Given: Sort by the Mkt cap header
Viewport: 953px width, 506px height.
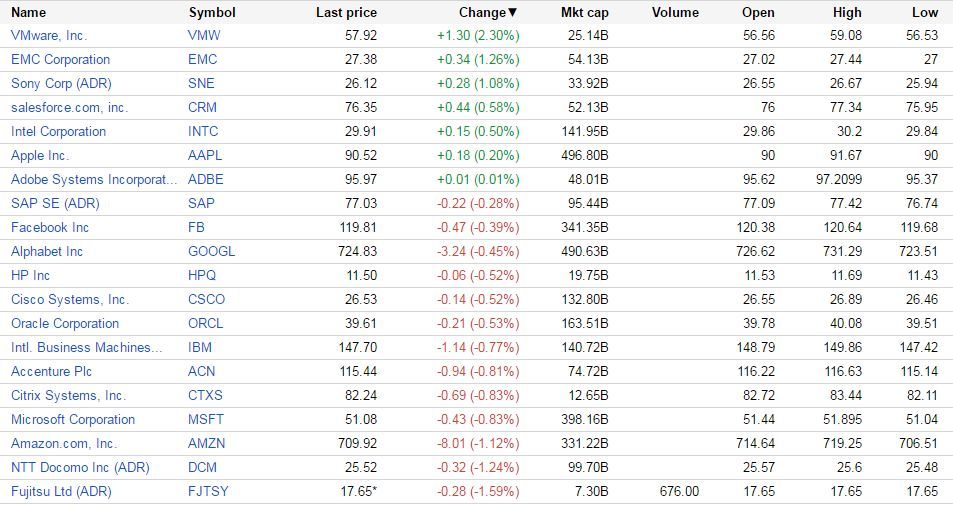Looking at the screenshot, I should (x=584, y=13).
